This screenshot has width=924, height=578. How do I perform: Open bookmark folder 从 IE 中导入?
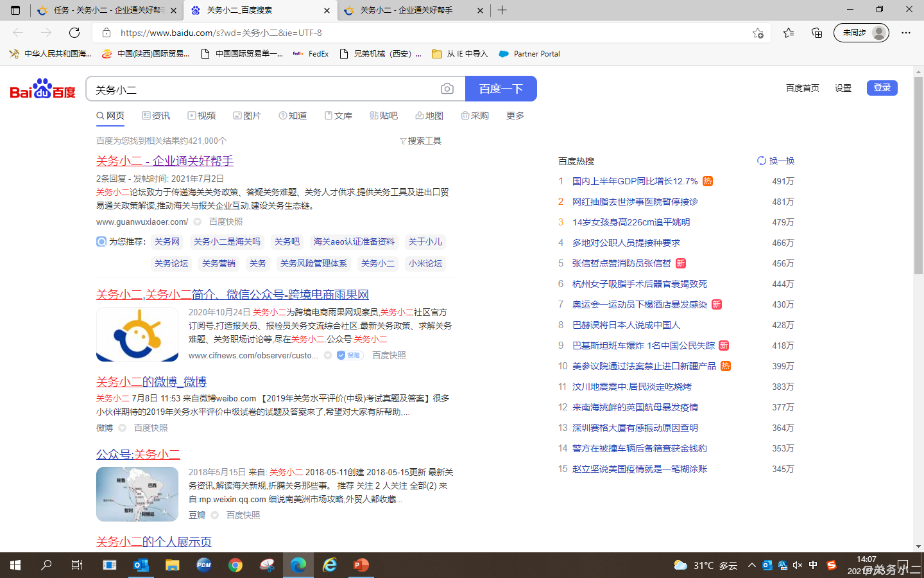tap(459, 54)
